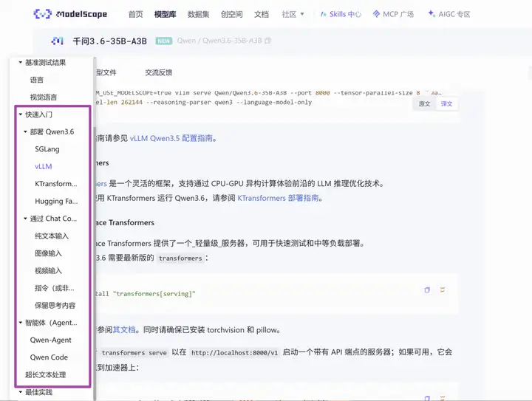
Task: Jump to Qwen-Agent in outline
Action: click(50, 340)
